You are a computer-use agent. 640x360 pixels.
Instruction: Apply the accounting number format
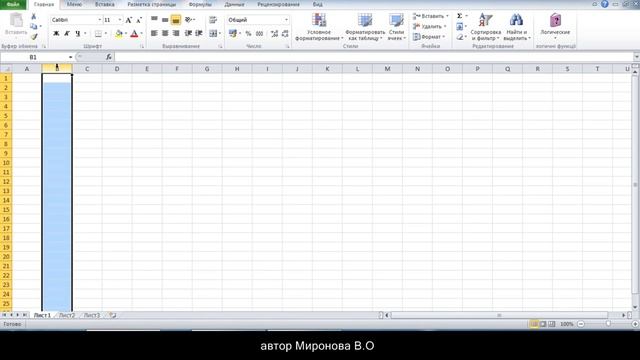(x=233, y=33)
